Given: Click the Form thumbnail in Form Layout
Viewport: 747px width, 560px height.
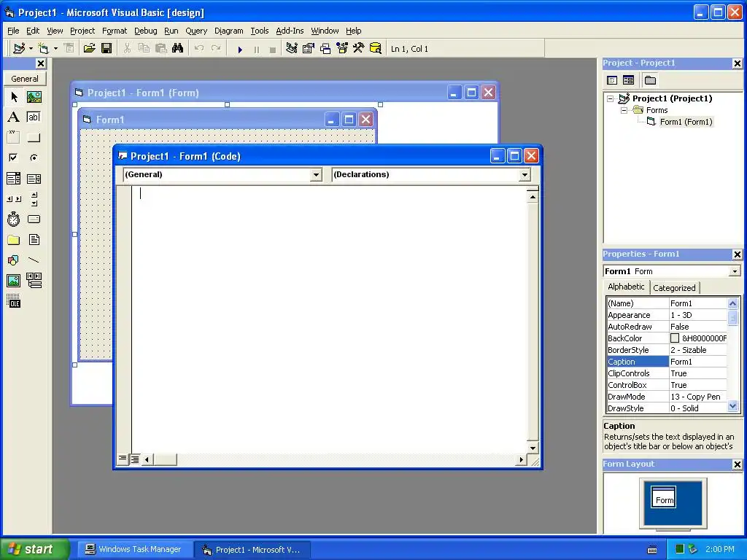Looking at the screenshot, I should coord(663,497).
